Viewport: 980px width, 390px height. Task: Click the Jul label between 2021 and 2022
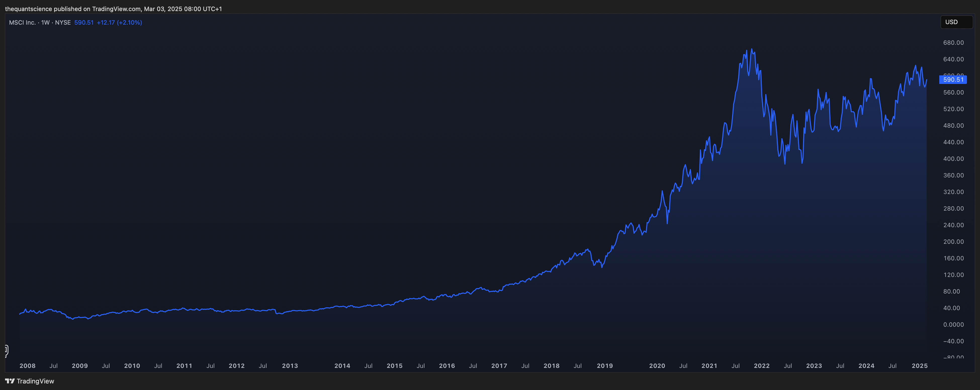(736, 366)
